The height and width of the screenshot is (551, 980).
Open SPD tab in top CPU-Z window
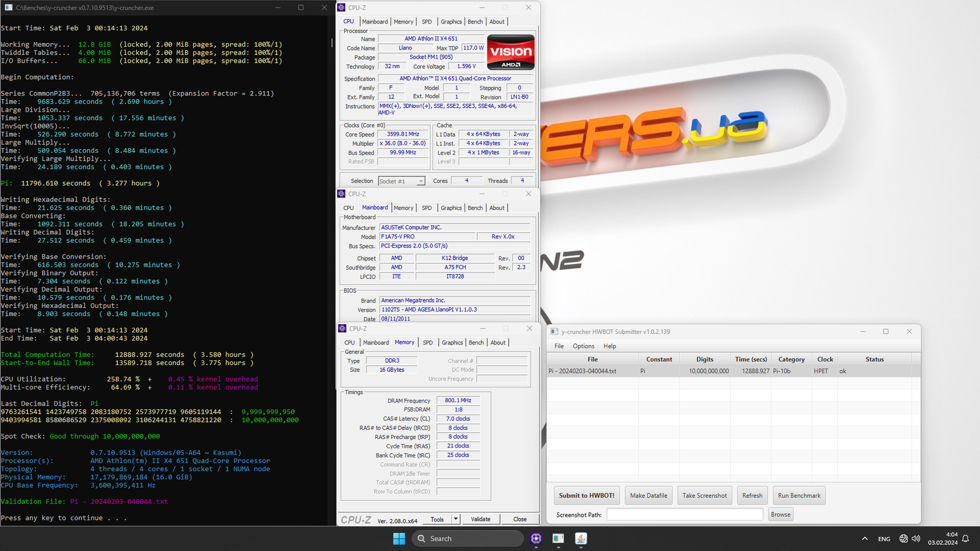click(x=427, y=22)
